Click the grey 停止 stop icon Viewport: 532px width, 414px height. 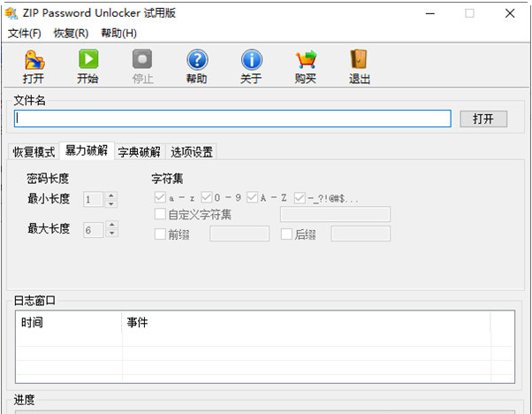tap(142, 59)
